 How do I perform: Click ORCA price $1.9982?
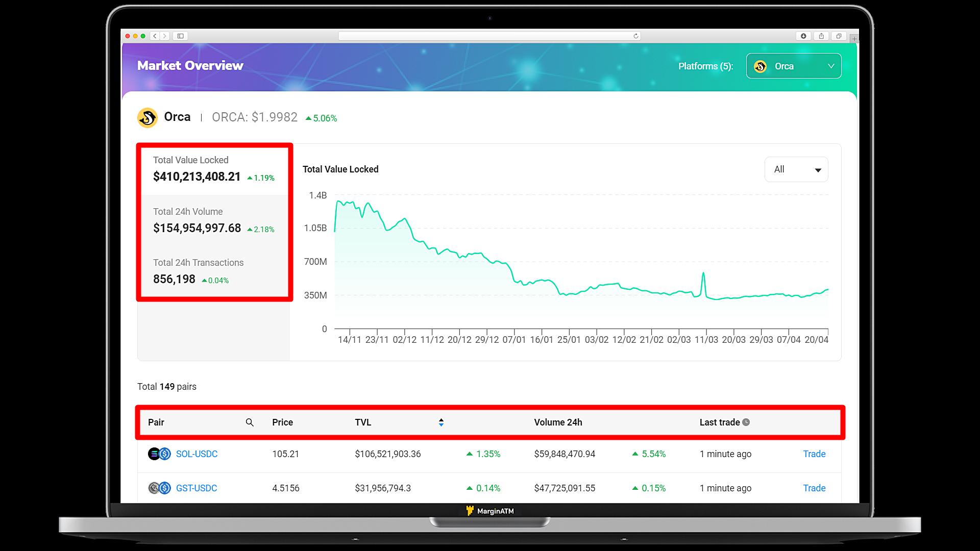pos(255,117)
